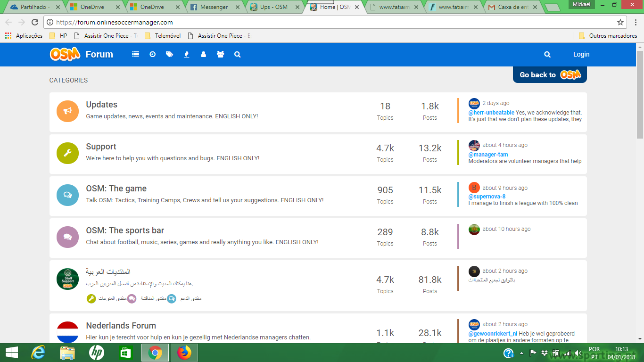The image size is (644, 362).
Task: Show hidden system tray icons
Action: point(522,353)
